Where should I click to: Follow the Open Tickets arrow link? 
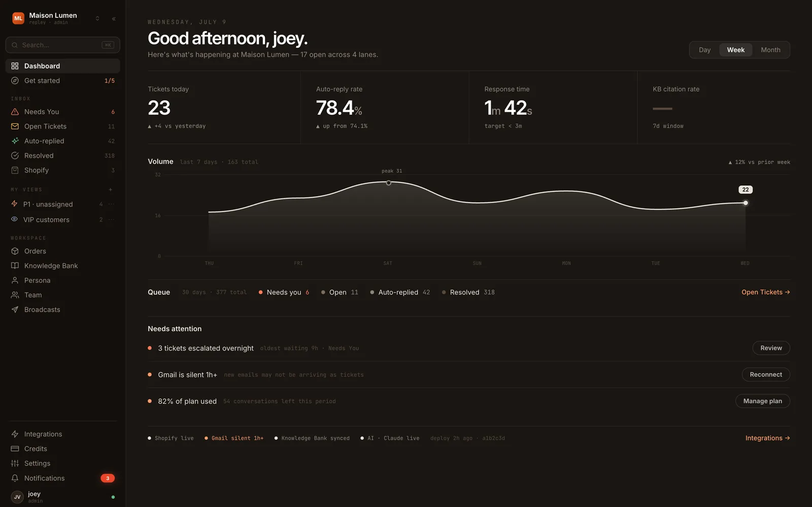tap(765, 292)
